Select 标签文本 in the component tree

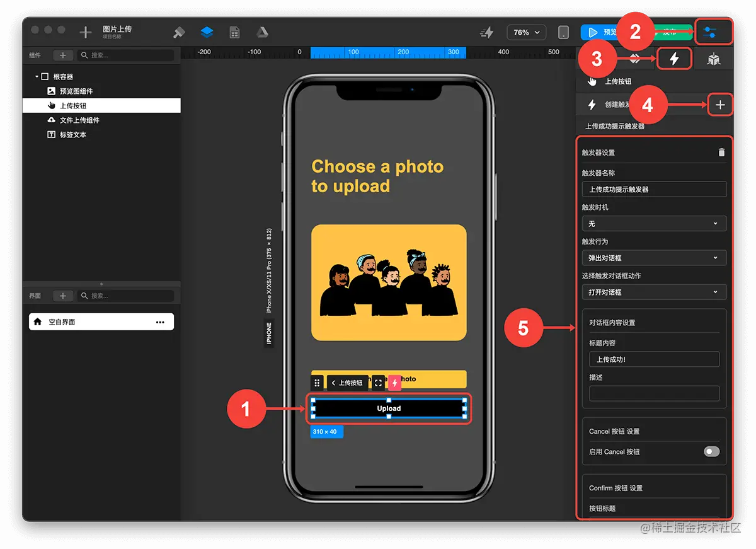(101, 135)
